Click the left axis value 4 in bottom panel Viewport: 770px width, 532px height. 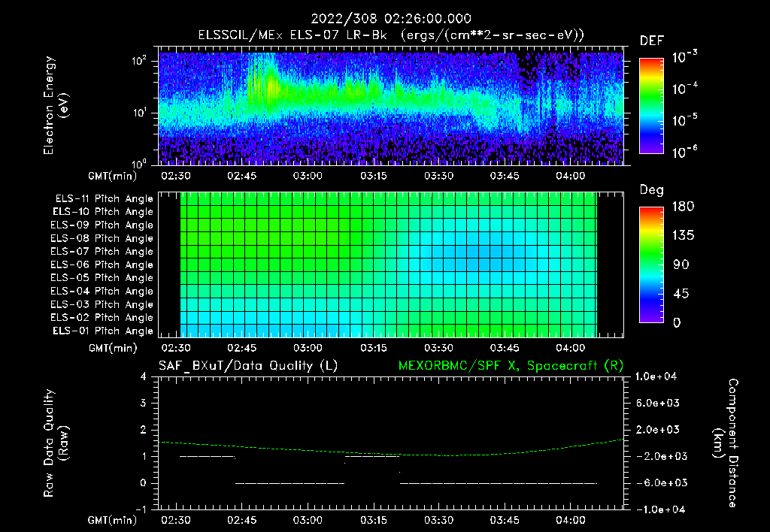pos(144,376)
